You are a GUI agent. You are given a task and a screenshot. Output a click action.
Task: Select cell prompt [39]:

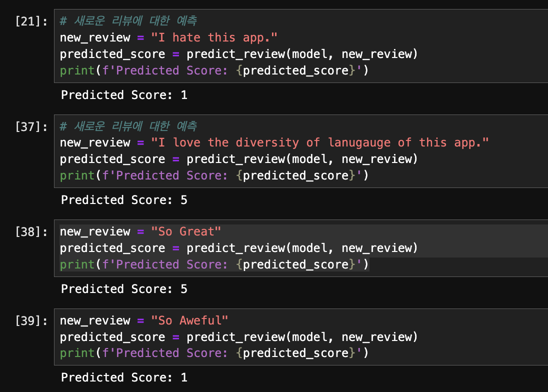31,320
